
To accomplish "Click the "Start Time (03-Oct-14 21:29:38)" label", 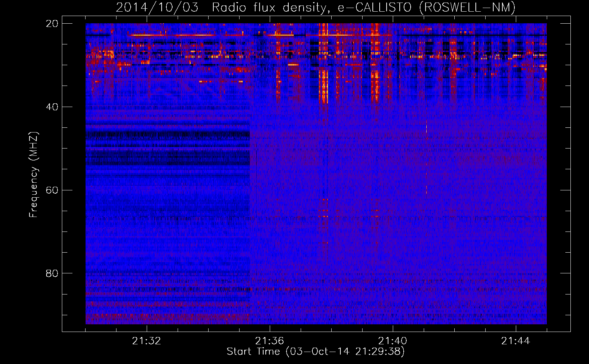I will [316, 352].
